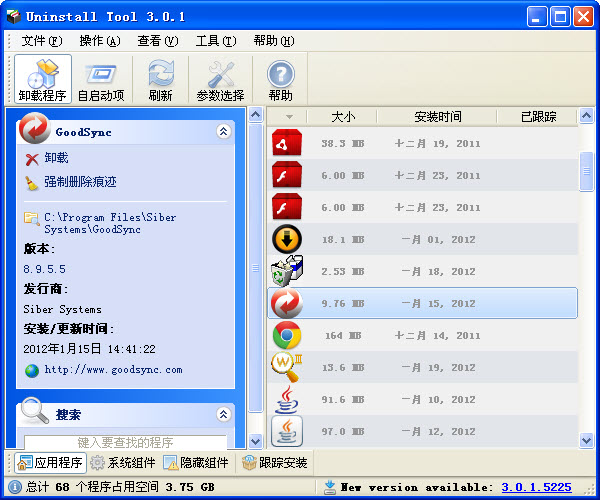Click the red X uninstall (卸载) link

[56, 158]
